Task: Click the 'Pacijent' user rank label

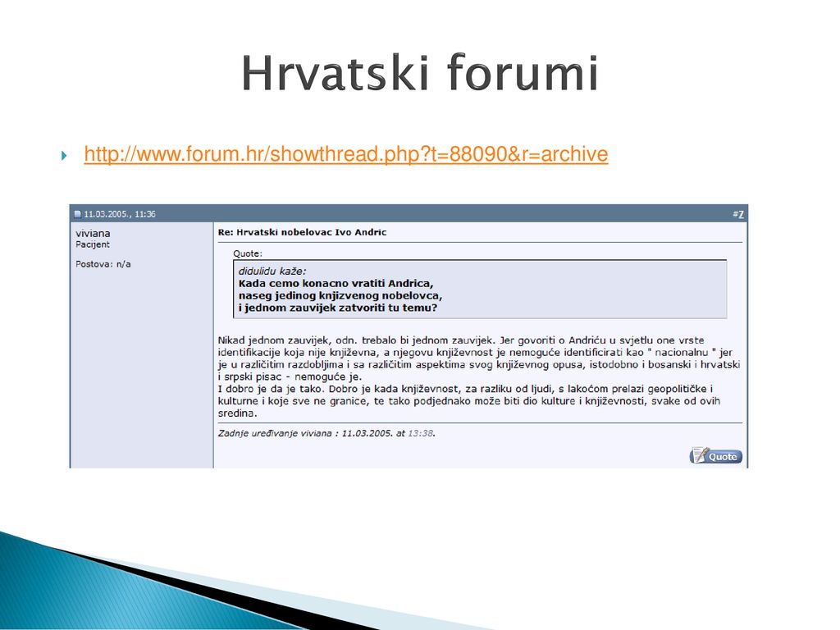Action: (93, 244)
